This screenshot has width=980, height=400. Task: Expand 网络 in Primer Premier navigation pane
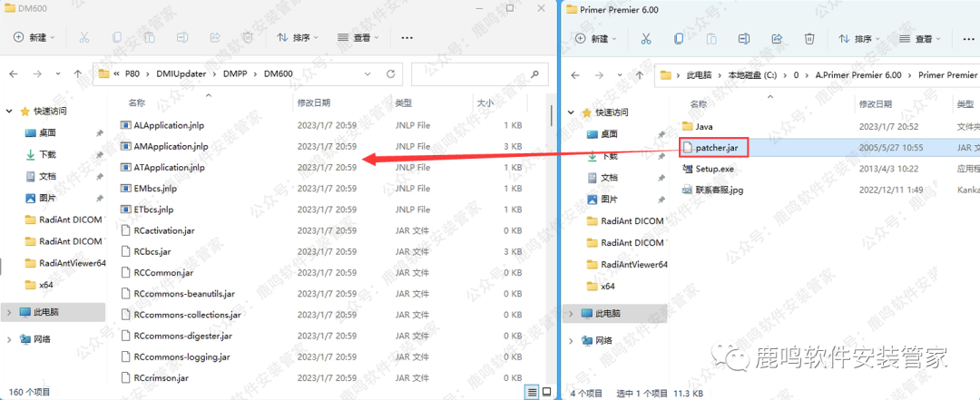pos(572,341)
